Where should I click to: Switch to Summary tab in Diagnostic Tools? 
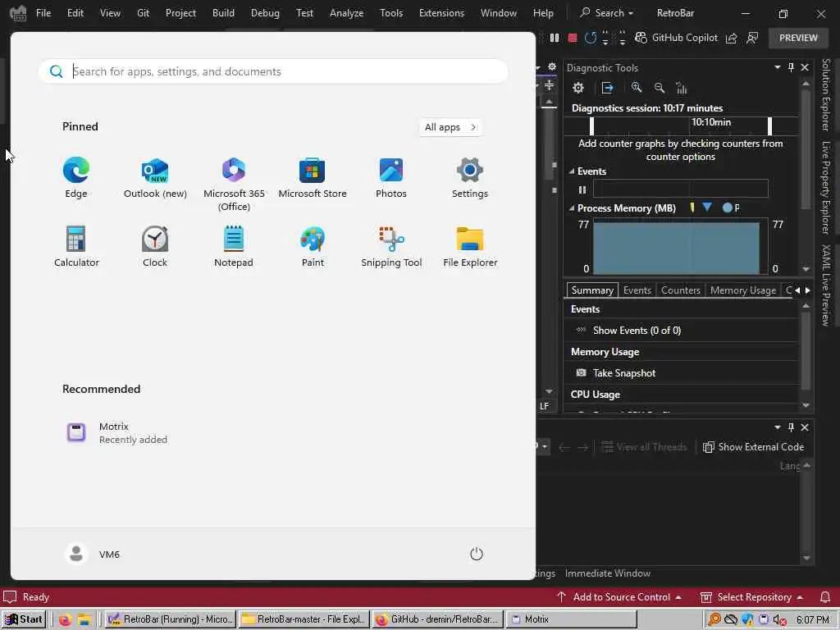tap(592, 290)
